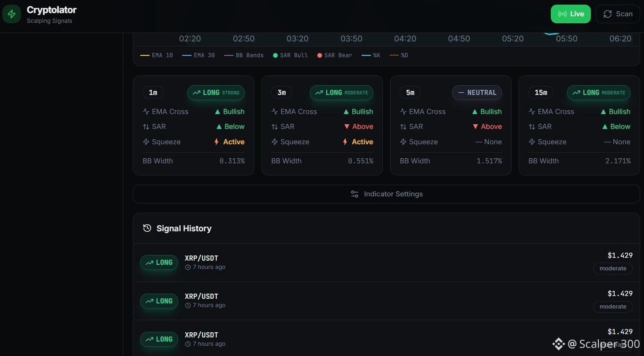Click the squeeze lightning icon in 1m card
This screenshot has height=356, width=644.
coord(146,142)
